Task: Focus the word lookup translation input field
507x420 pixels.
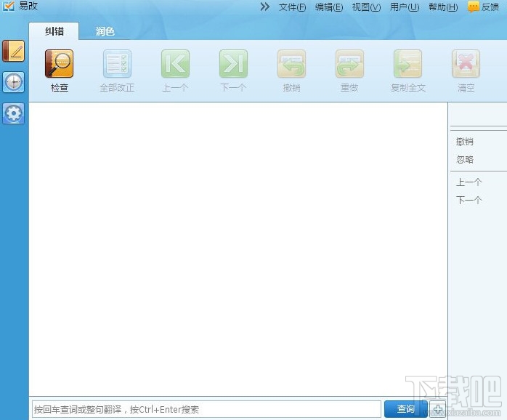Action: (x=206, y=409)
